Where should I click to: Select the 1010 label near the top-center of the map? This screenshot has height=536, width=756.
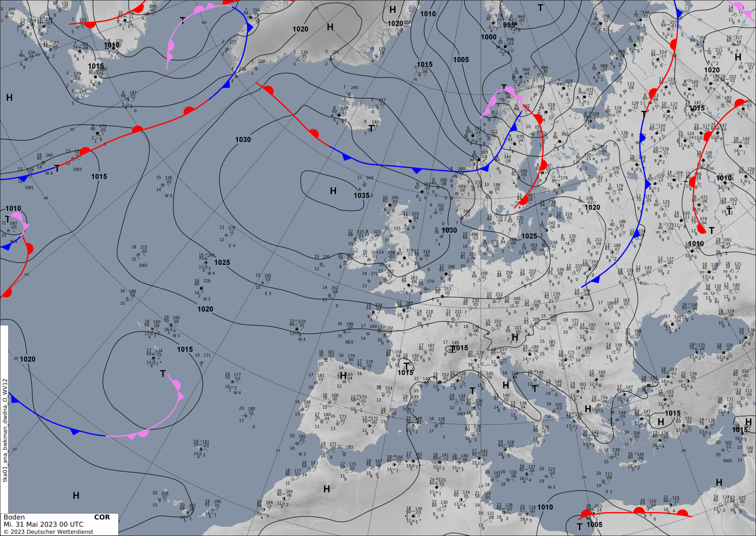(428, 14)
